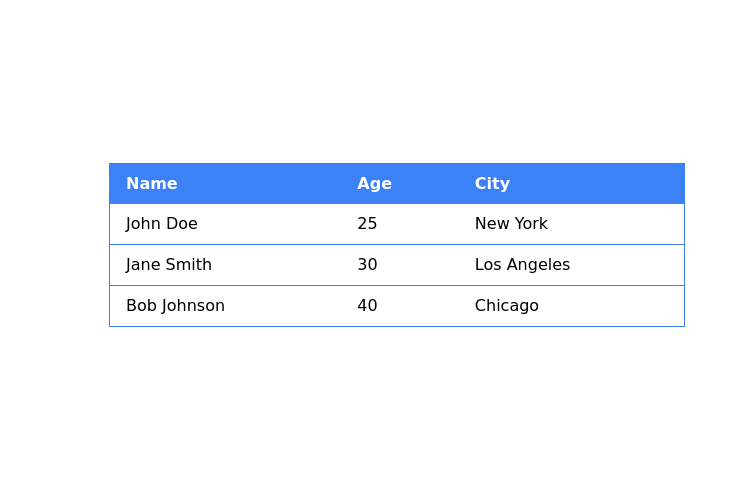The image size is (756, 484).
Task: Click the Jane Smith name cell
Action: [x=169, y=265]
